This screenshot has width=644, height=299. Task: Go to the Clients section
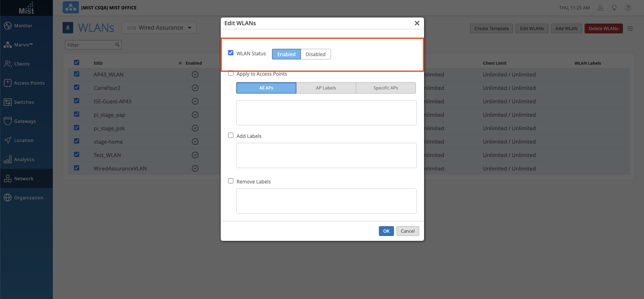click(22, 64)
